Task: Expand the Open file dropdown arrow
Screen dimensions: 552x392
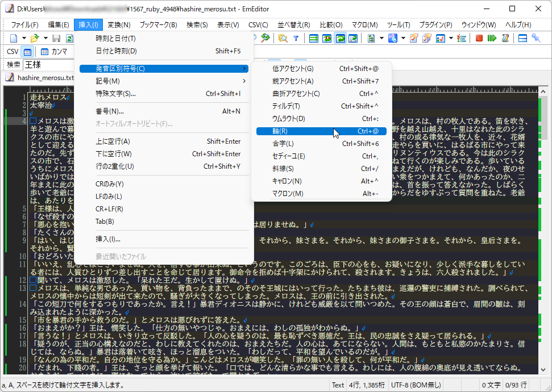Action: [45, 39]
